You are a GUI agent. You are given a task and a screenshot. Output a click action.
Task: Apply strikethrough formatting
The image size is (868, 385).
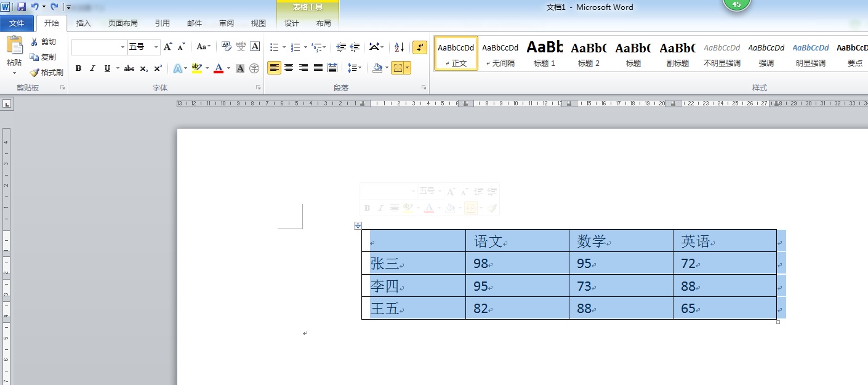click(x=129, y=68)
